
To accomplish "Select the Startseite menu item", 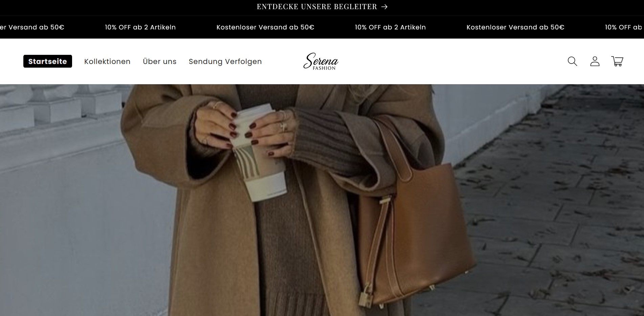I will [x=48, y=61].
